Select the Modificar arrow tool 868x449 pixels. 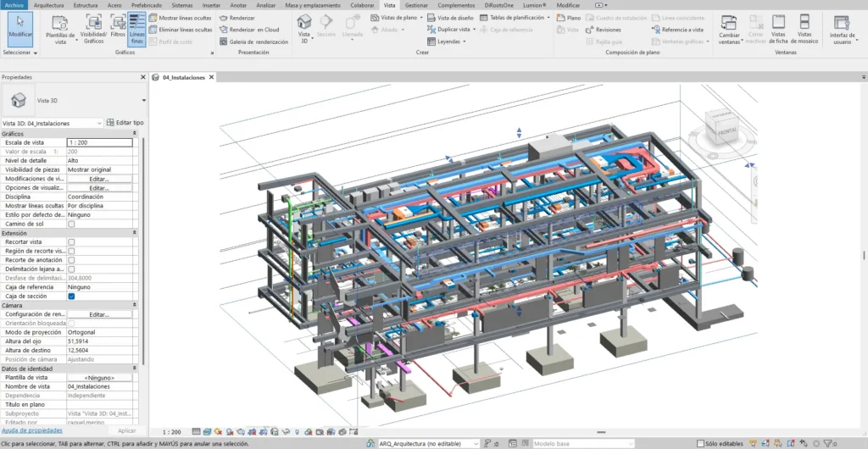click(x=20, y=26)
